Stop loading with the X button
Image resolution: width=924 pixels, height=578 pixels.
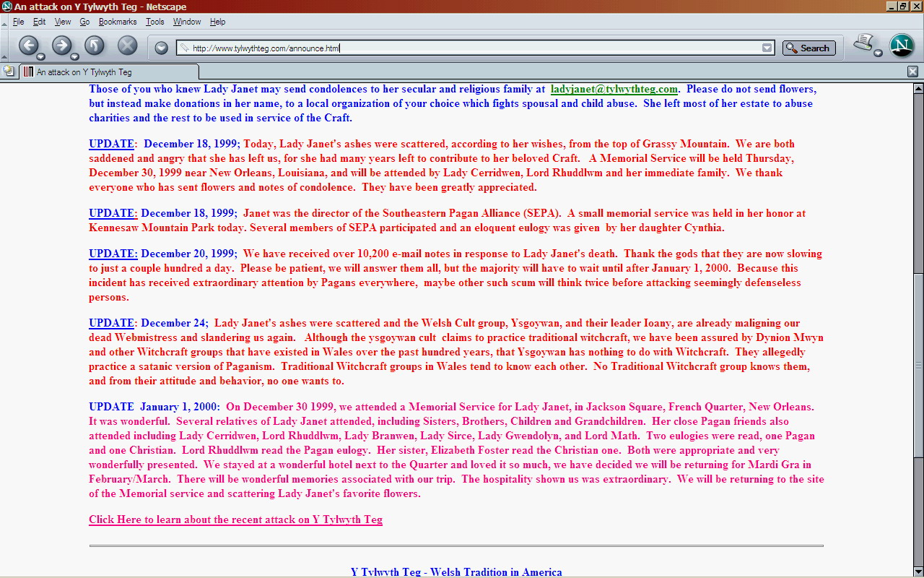tap(128, 46)
